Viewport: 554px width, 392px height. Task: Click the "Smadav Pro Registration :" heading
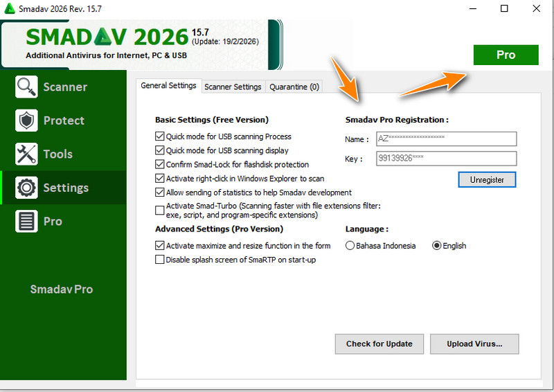click(397, 120)
